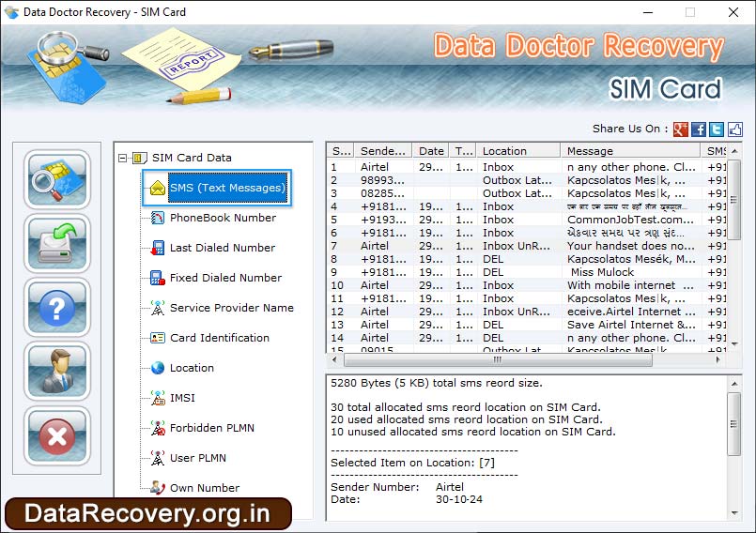Click the PhoneBook Number icon
This screenshot has width=756, height=533.
point(158,218)
